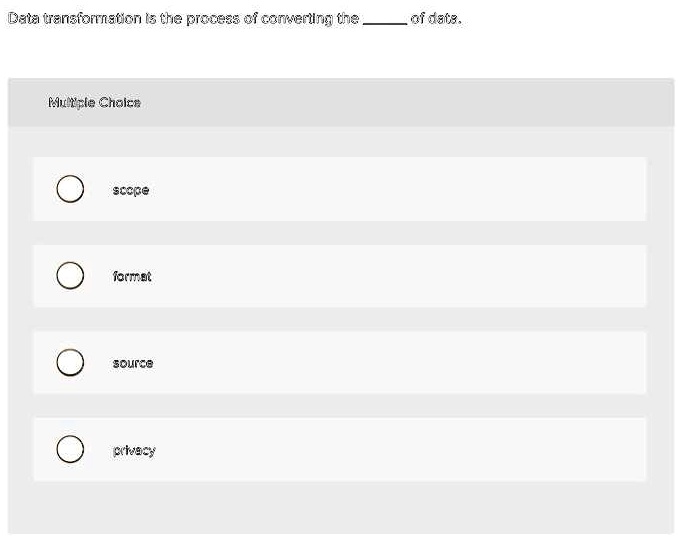Choose the source radio button
678x537 pixels.
[x=70, y=362]
